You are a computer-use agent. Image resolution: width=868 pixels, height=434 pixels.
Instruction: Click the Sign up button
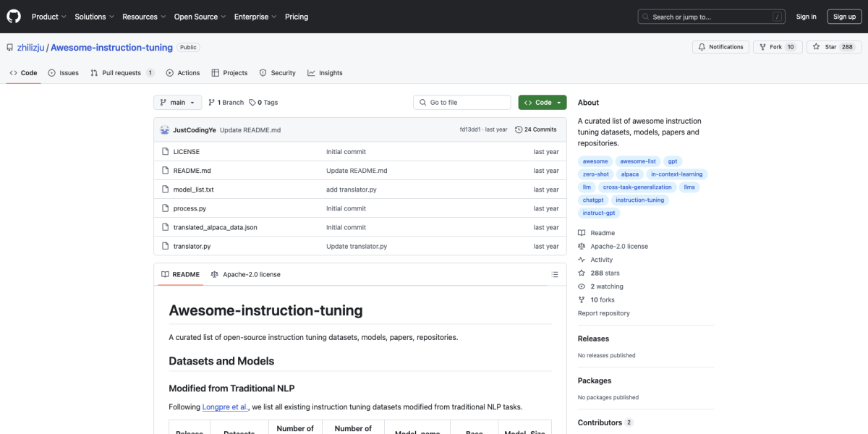[844, 17]
